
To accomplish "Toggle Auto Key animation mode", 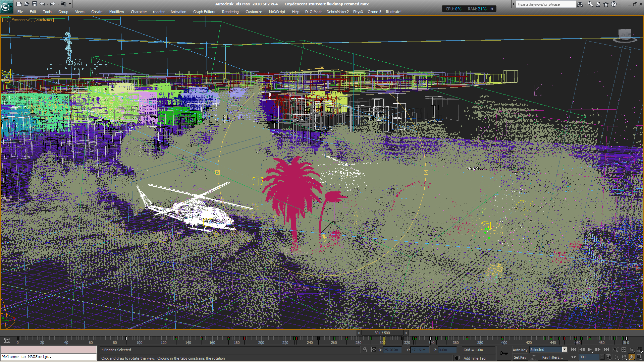I will [520, 350].
